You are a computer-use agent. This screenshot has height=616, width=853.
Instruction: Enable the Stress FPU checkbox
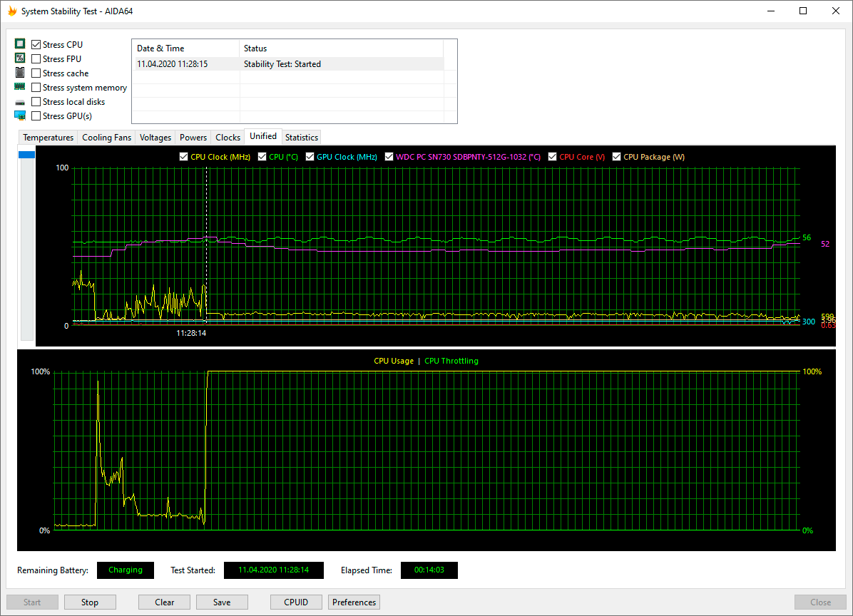pos(36,59)
